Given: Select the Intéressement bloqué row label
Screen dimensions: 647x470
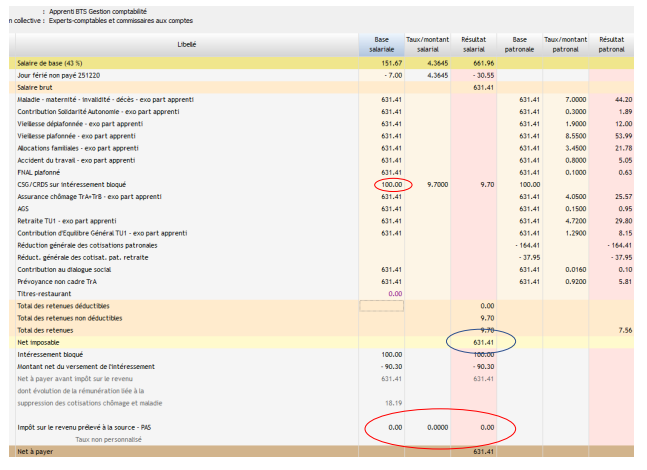Looking at the screenshot, I should tap(56, 354).
